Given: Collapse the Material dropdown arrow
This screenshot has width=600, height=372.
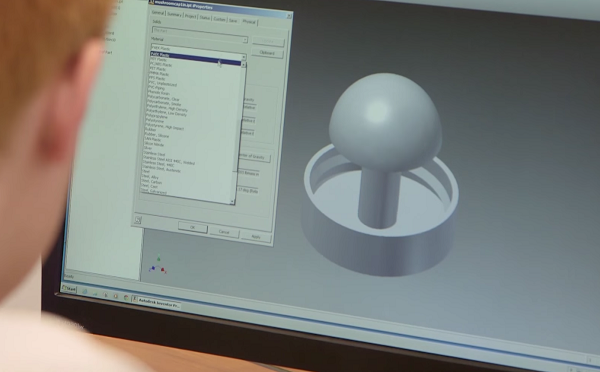Looking at the screenshot, I should (x=243, y=57).
